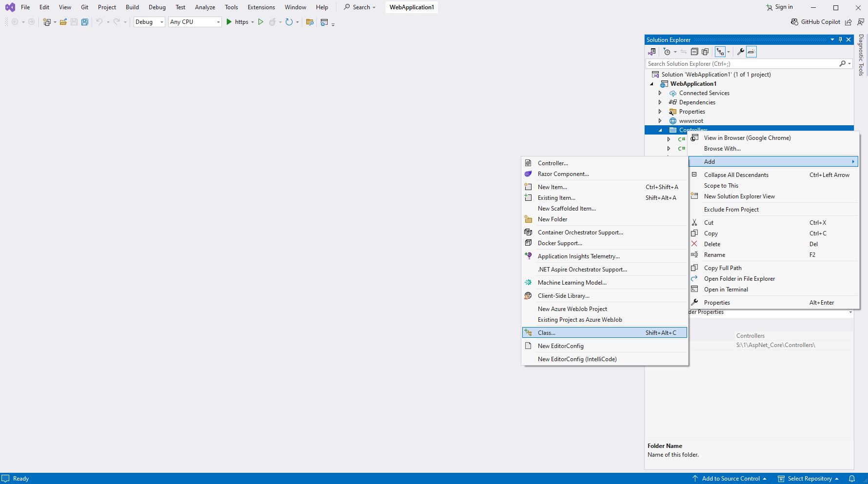This screenshot has width=868, height=484.
Task: Click the Open File folder icon
Action: [63, 22]
